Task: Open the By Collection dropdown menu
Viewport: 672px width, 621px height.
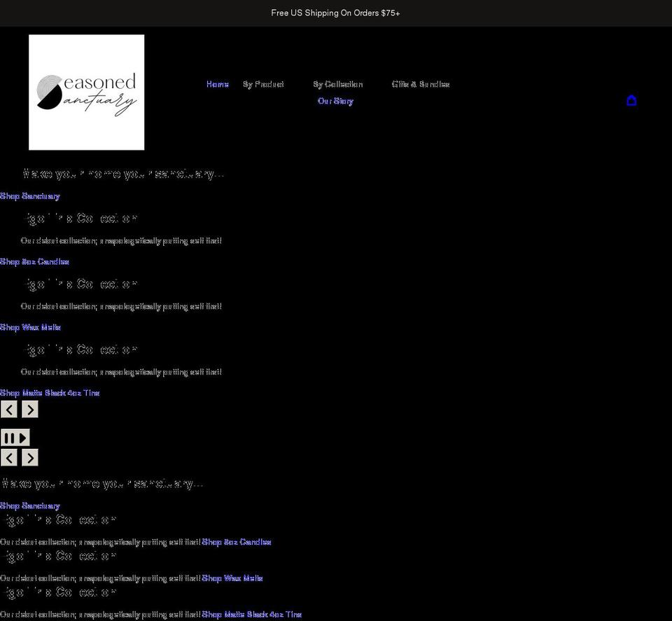Action: [x=338, y=84]
